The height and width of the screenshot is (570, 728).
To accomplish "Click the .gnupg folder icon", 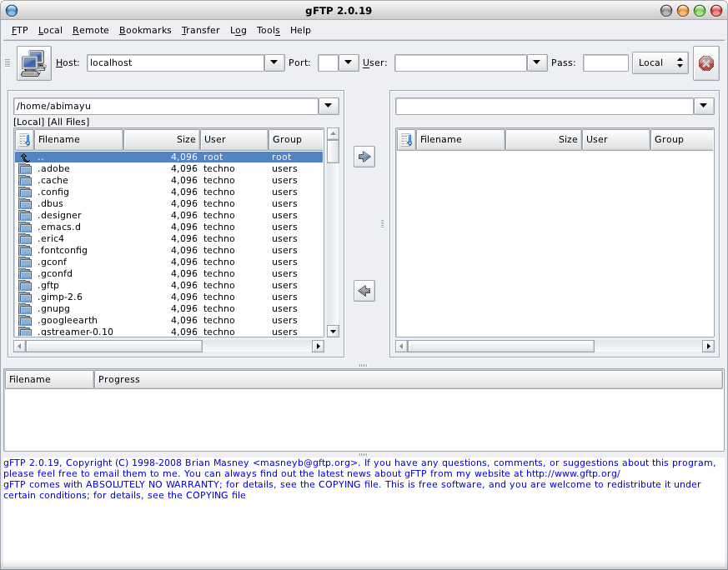I will pos(25,308).
